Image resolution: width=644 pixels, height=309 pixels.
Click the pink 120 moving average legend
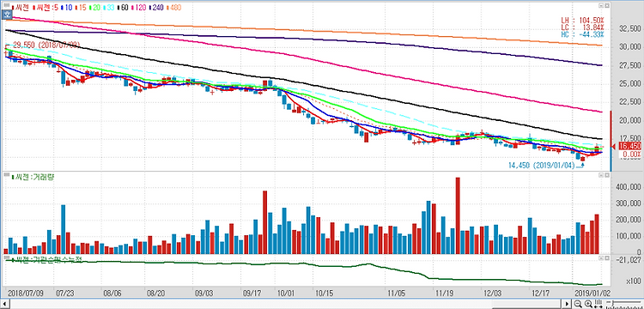tap(139, 7)
